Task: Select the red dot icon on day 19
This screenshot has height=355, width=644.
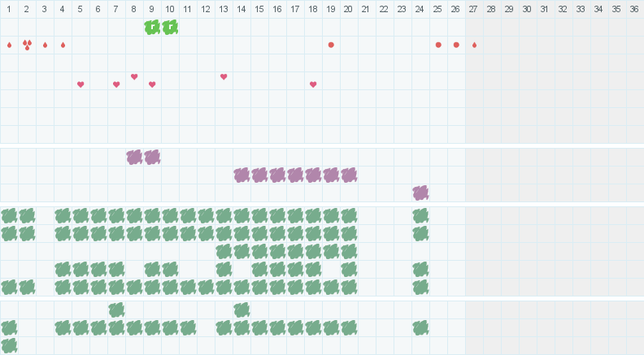Action: (331, 45)
